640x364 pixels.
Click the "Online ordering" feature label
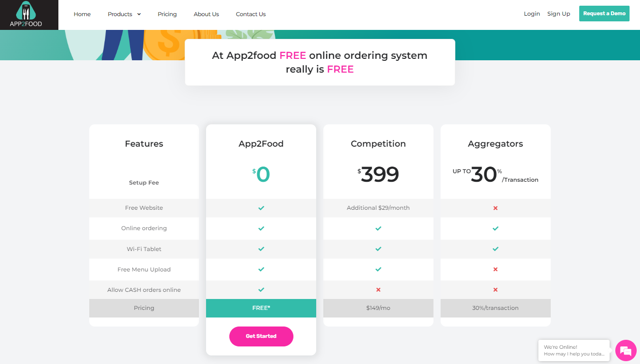(144, 228)
